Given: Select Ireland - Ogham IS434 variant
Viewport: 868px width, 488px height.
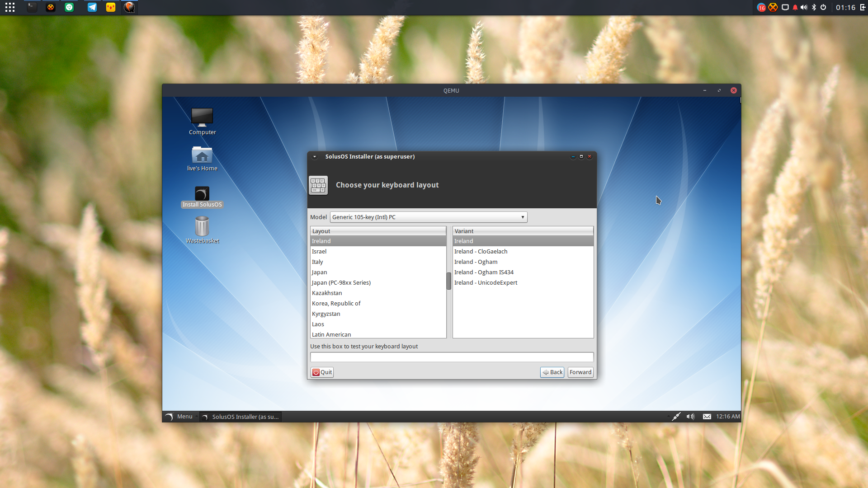Looking at the screenshot, I should [523, 272].
